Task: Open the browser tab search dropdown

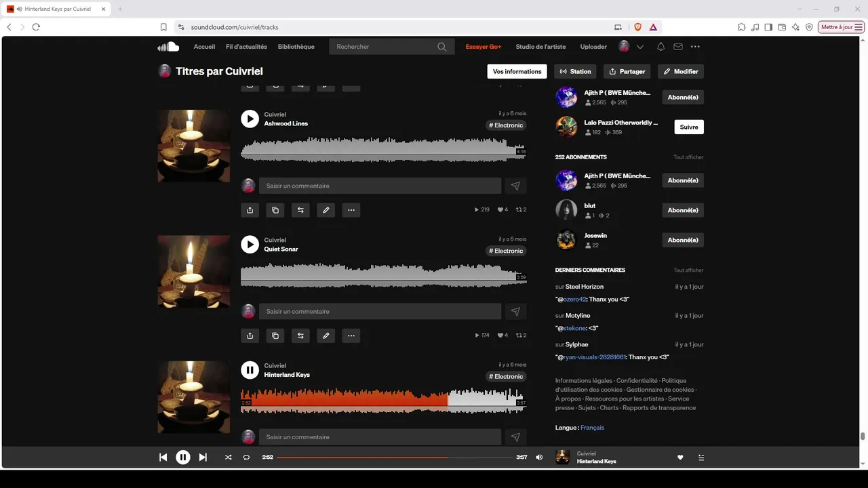Action: pyautogui.click(x=800, y=9)
